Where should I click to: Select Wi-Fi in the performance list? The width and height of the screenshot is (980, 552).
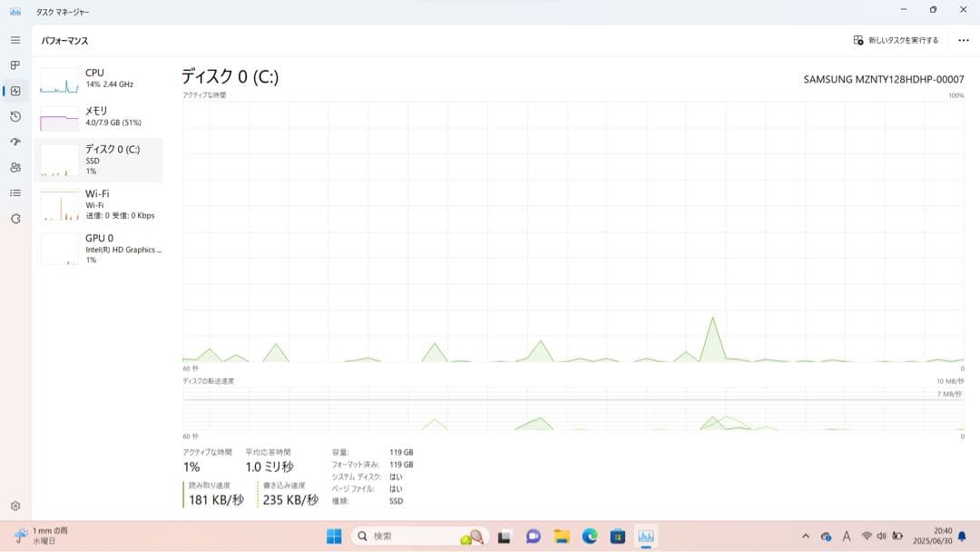[99, 204]
